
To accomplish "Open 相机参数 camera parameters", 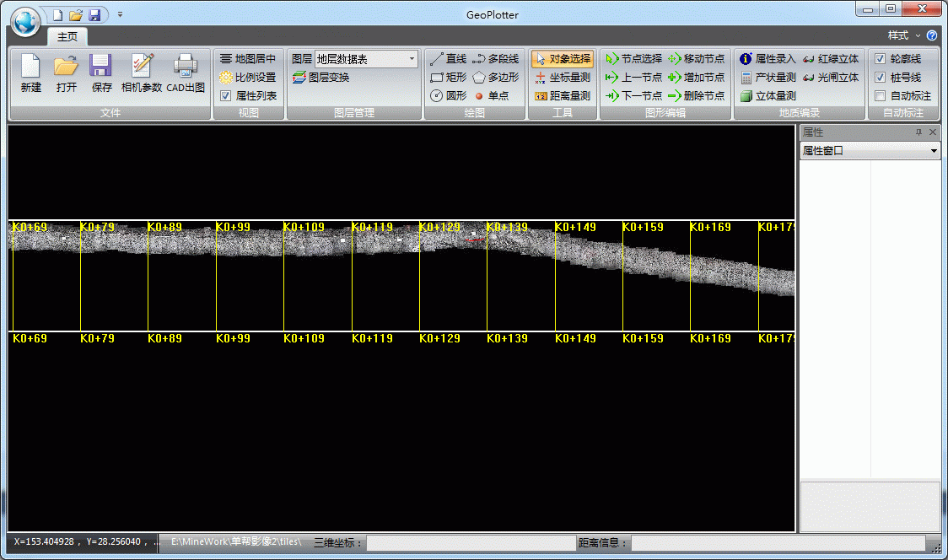I will (142, 73).
